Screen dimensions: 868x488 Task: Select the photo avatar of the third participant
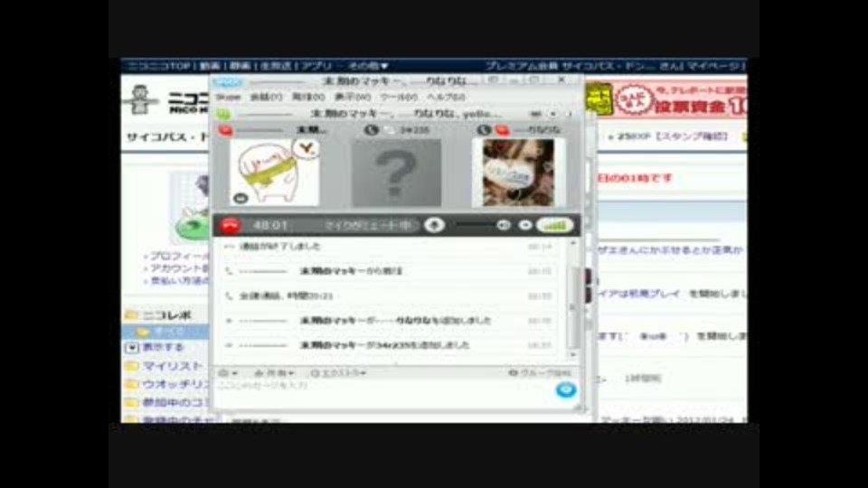tap(518, 173)
